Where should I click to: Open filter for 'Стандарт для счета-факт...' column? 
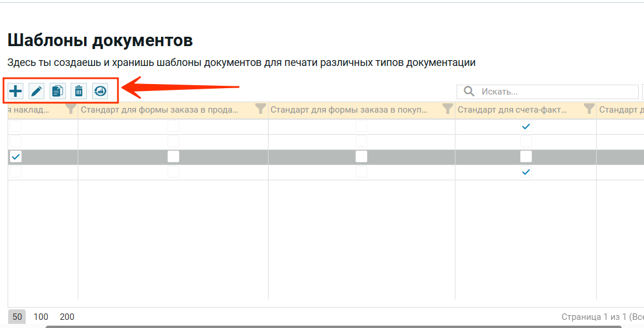tap(589, 109)
